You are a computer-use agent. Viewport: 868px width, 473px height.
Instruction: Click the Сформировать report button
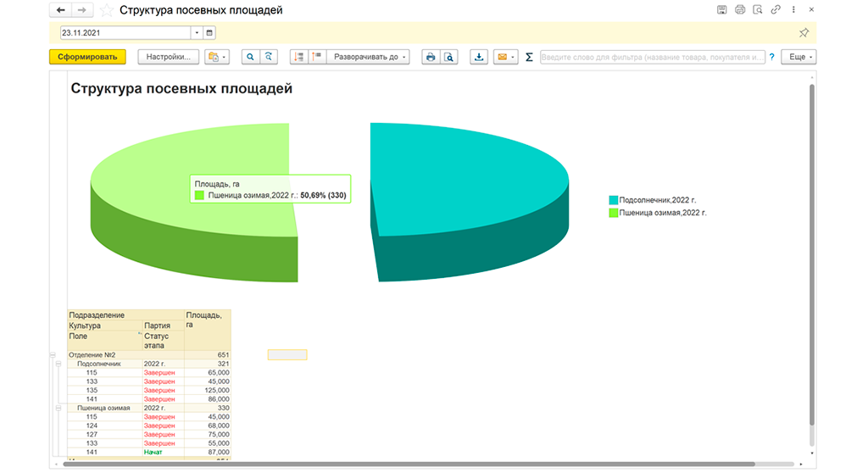point(87,57)
